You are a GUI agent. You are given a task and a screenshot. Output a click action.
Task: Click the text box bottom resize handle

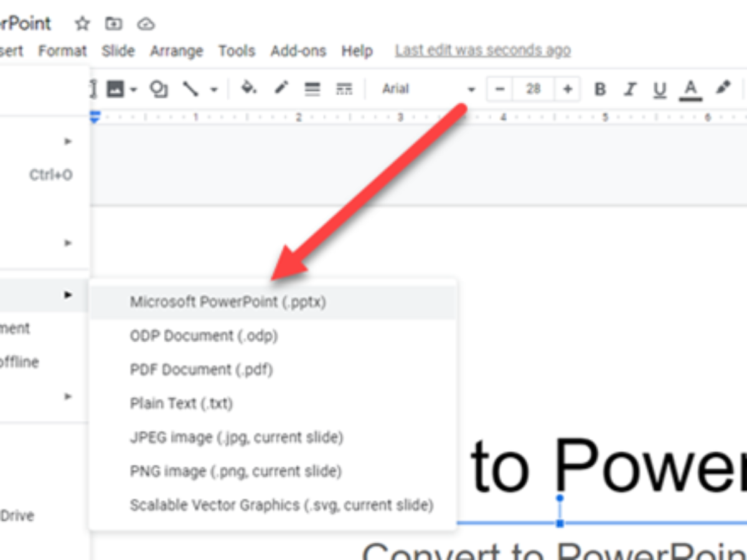coord(560,523)
